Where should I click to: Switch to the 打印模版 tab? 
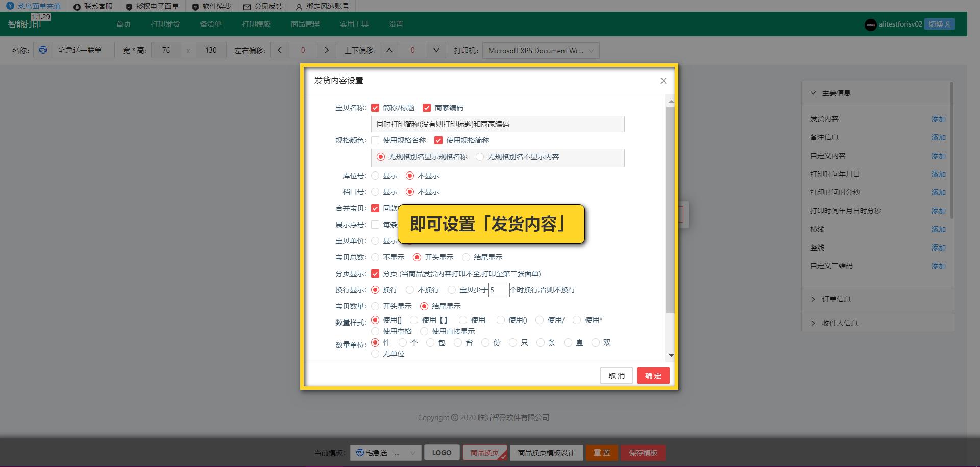pos(256,23)
